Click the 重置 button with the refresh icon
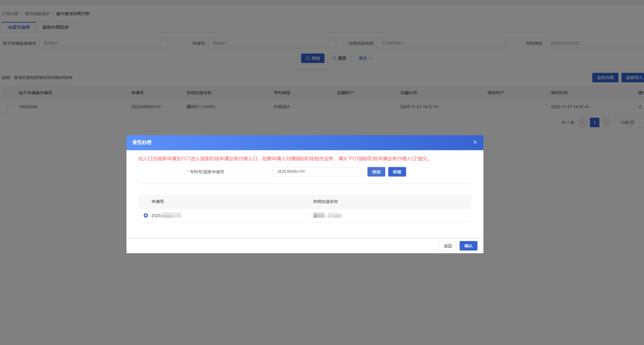 tap(339, 58)
